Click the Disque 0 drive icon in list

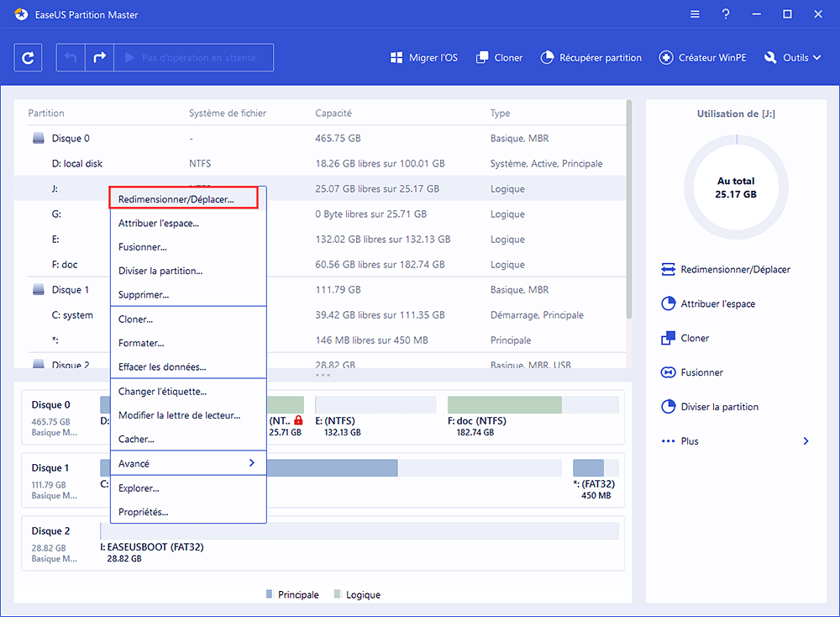[x=39, y=139]
